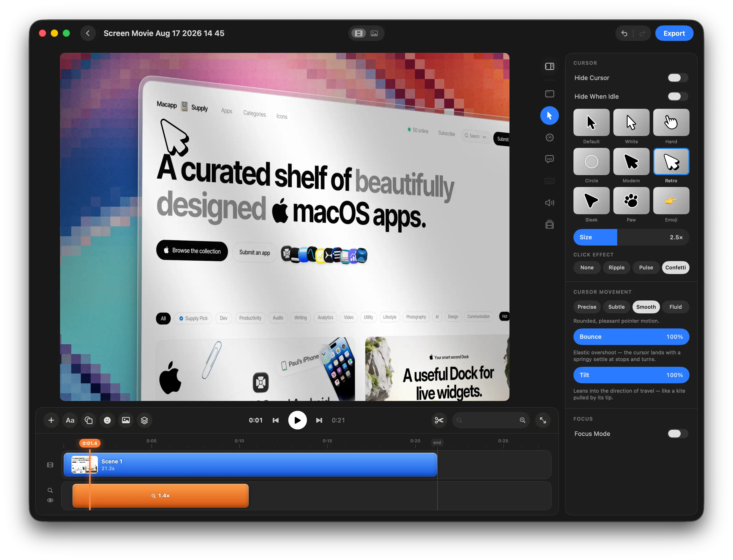733x560 pixels.
Task: Adjust the cursor Size slider
Action: pyautogui.click(x=631, y=237)
